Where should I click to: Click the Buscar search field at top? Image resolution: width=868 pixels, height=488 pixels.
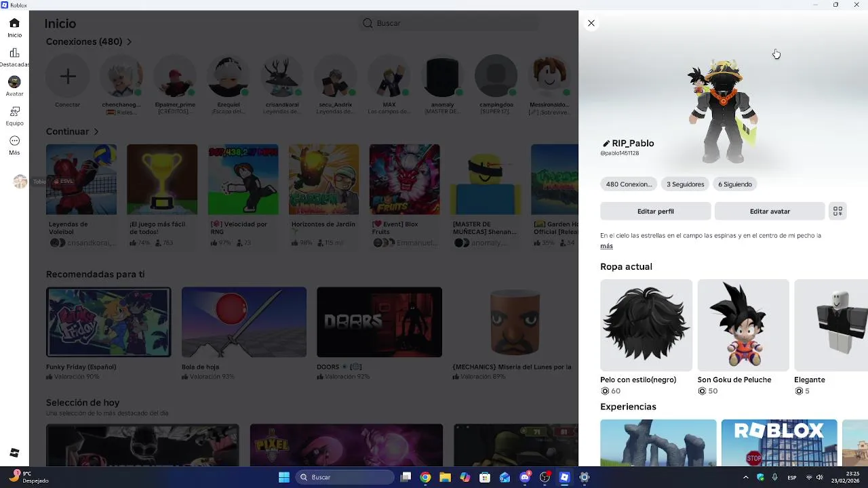point(449,23)
